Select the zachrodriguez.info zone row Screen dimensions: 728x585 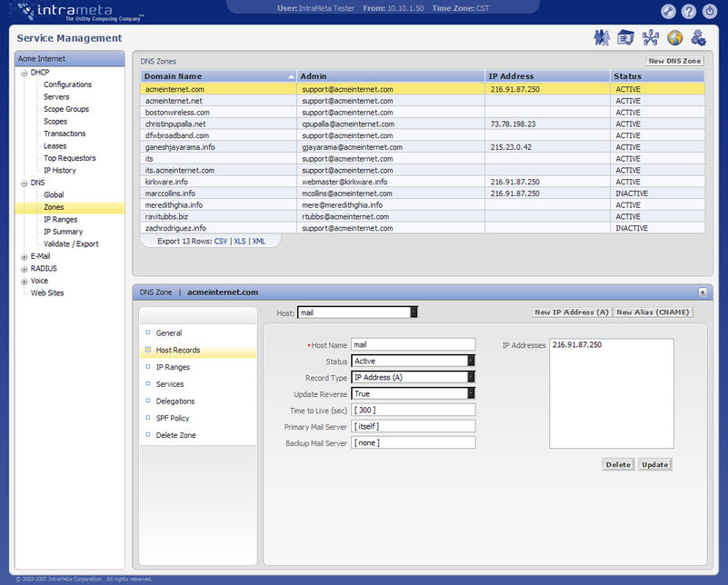[423, 228]
